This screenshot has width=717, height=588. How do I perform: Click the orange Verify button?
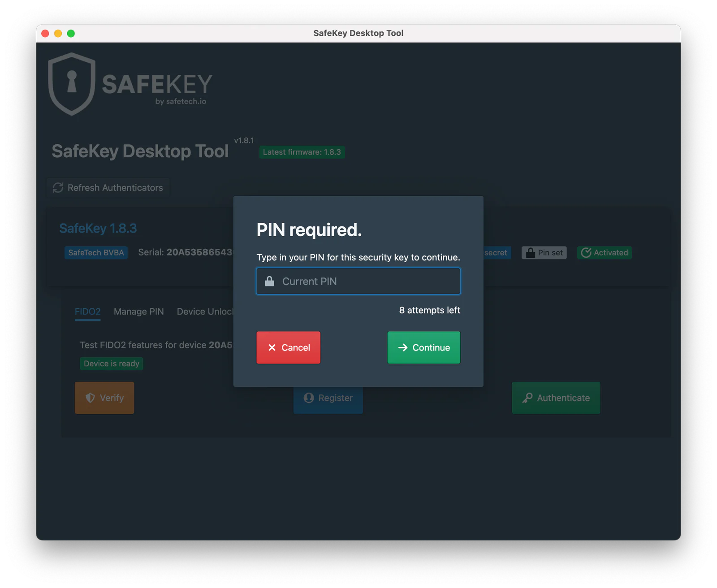[x=104, y=398]
